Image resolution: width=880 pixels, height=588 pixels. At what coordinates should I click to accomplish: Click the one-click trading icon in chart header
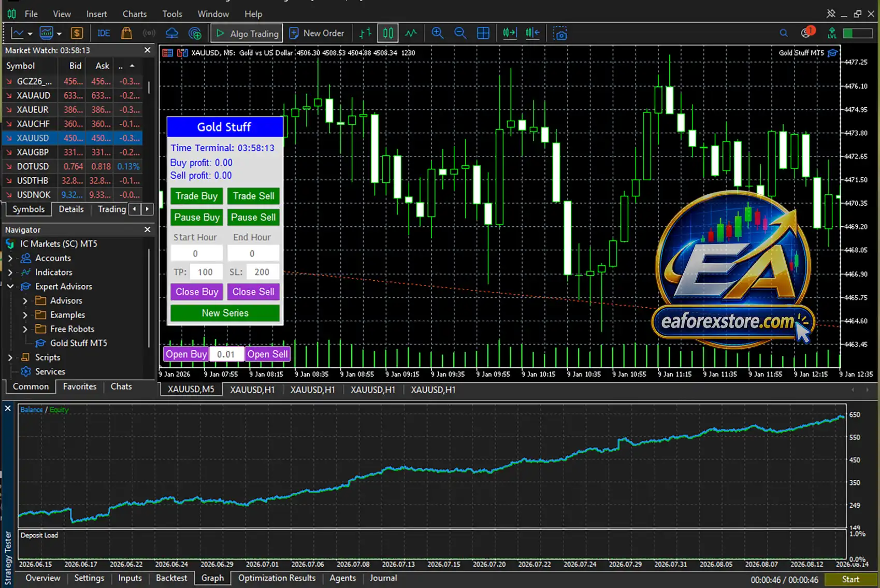[182, 53]
